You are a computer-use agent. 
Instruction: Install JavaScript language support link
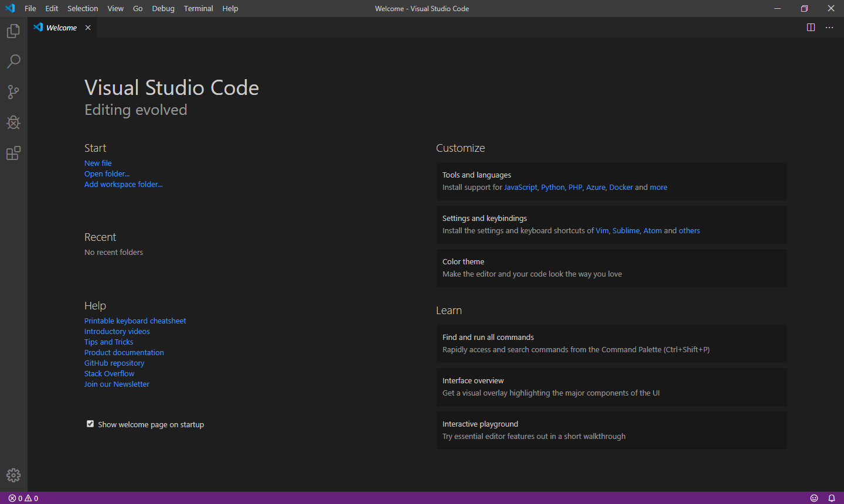(x=520, y=187)
